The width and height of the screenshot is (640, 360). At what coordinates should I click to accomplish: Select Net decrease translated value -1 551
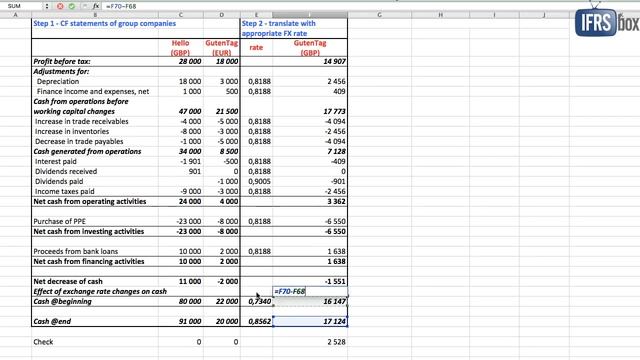tap(310, 282)
